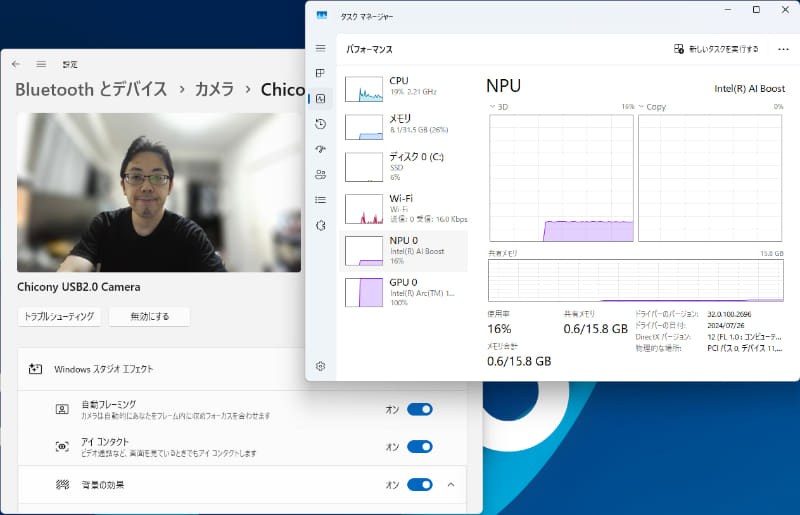Image resolution: width=800 pixels, height=515 pixels.
Task: Click the driver version 32.0.100.2696 value
Action: click(x=729, y=314)
